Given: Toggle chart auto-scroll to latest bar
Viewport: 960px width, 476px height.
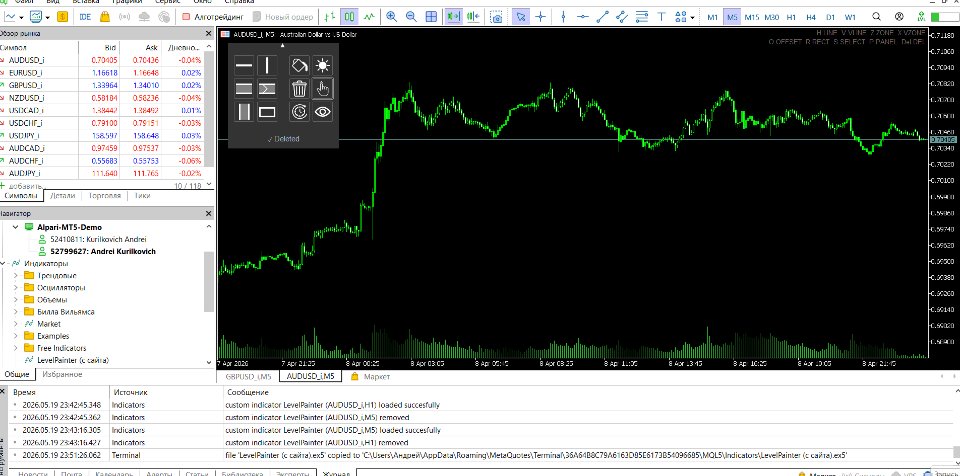Looking at the screenshot, I should pyautogui.click(x=454, y=17).
